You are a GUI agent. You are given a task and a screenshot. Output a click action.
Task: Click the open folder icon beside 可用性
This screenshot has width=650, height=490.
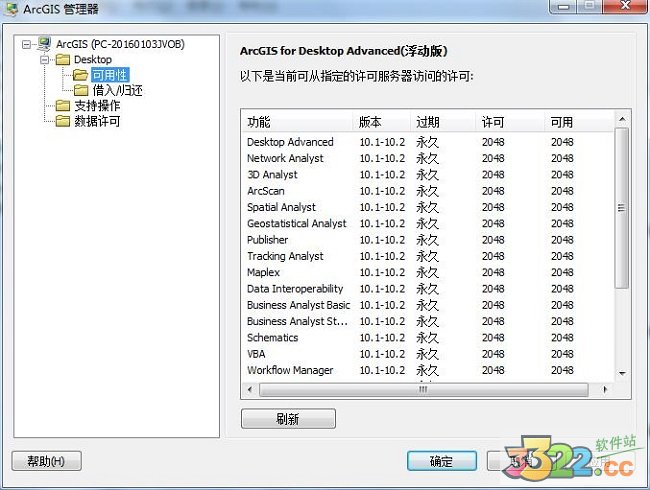pos(80,75)
